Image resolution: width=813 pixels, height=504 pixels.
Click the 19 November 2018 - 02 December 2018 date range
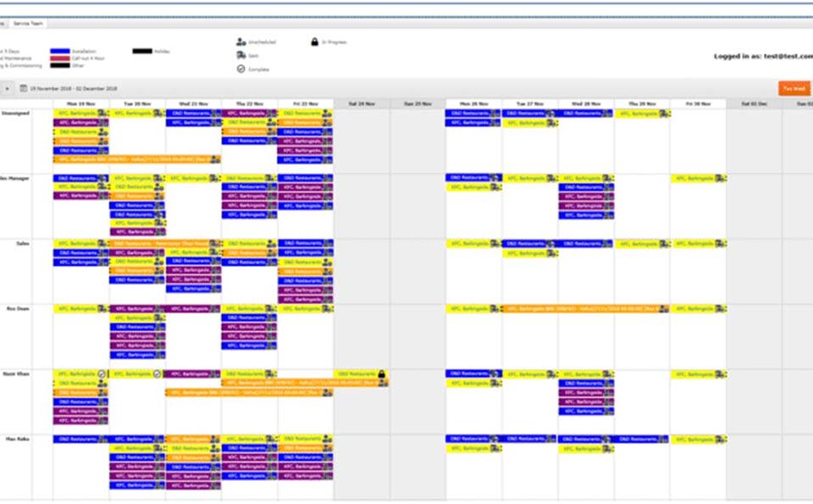coord(73,89)
